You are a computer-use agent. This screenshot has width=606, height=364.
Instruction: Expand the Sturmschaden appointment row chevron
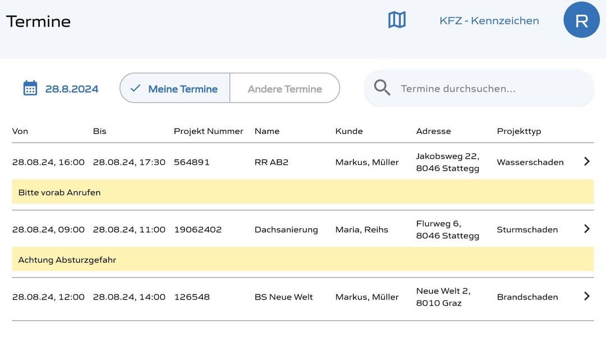click(586, 229)
